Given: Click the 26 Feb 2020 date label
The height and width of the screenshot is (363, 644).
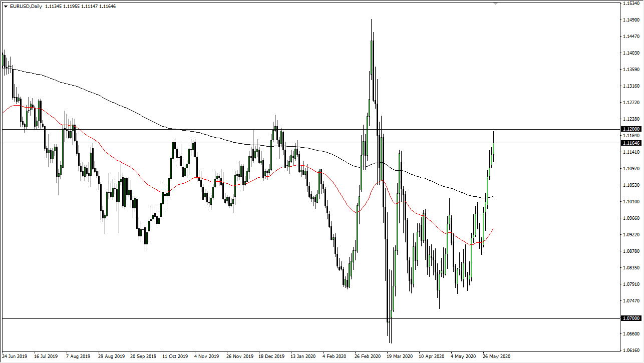Looking at the screenshot, I should (368, 357).
